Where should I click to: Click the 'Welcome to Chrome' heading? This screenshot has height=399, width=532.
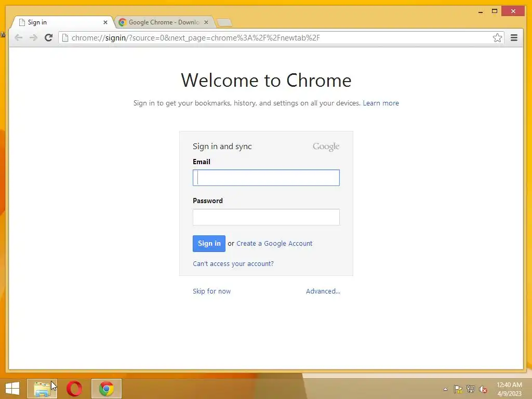coord(266,81)
